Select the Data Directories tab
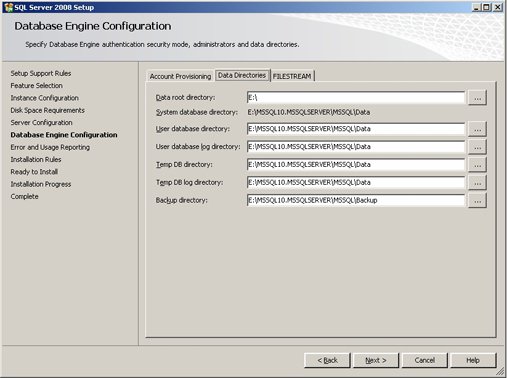This screenshot has height=378, width=507. pos(242,75)
